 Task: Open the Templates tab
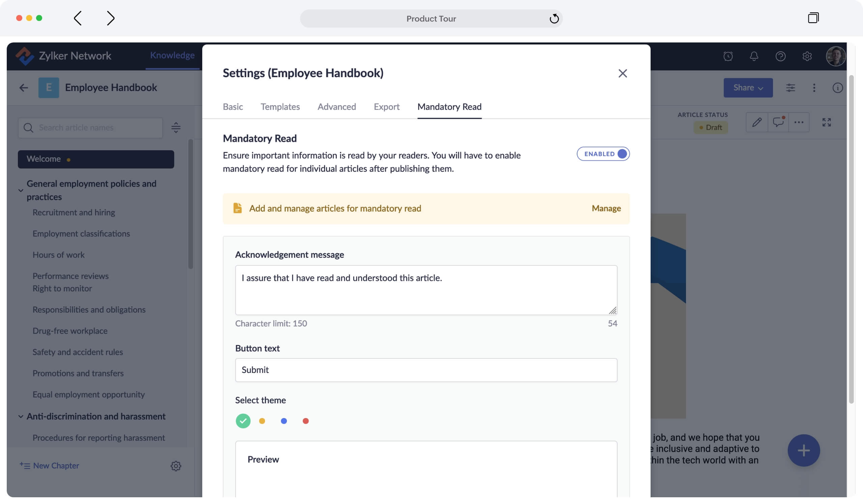tap(280, 107)
